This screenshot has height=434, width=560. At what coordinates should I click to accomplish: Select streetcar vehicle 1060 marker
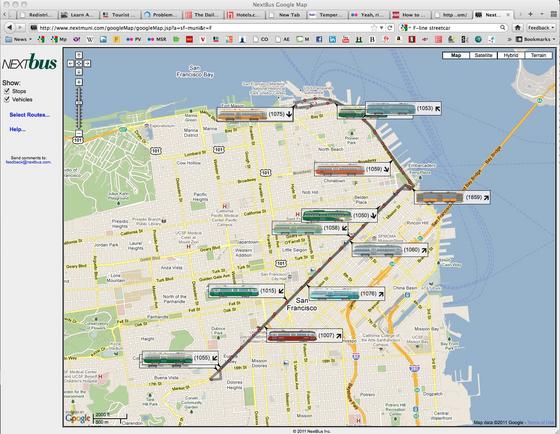point(390,250)
